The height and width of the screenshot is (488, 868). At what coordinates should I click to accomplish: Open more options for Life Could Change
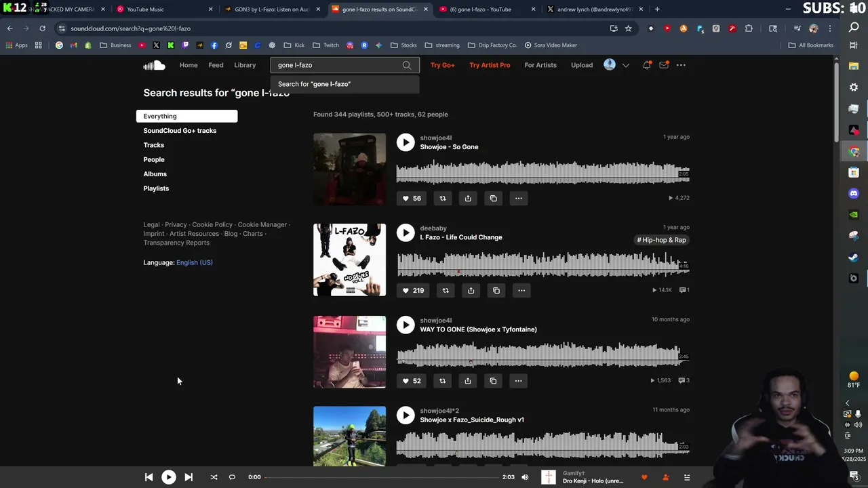(521, 291)
